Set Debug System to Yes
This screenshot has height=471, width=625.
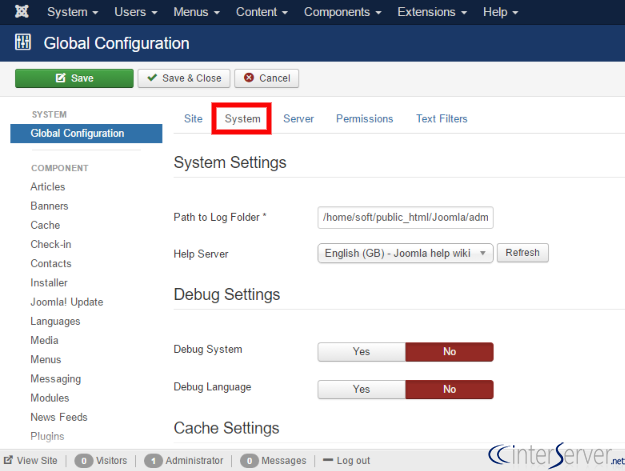click(362, 352)
